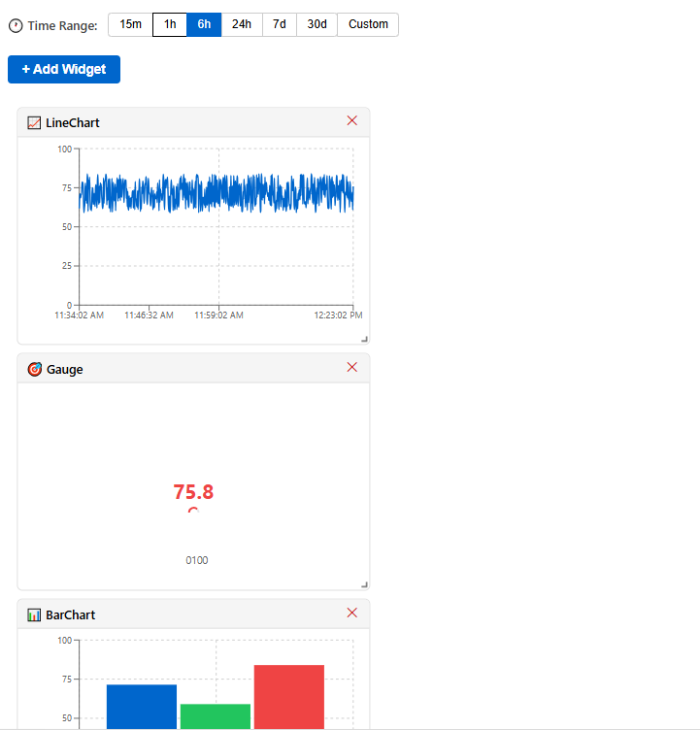Remove the LineChart widget

(352, 120)
